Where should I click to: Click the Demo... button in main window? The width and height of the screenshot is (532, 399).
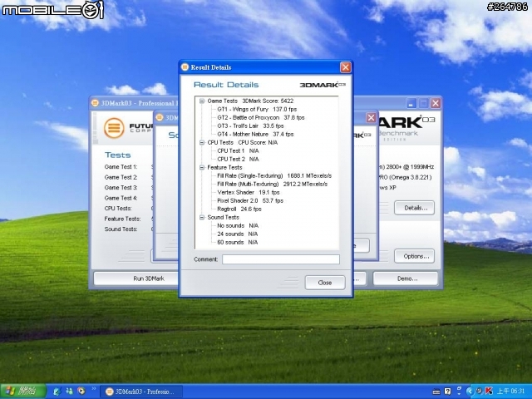pos(406,278)
